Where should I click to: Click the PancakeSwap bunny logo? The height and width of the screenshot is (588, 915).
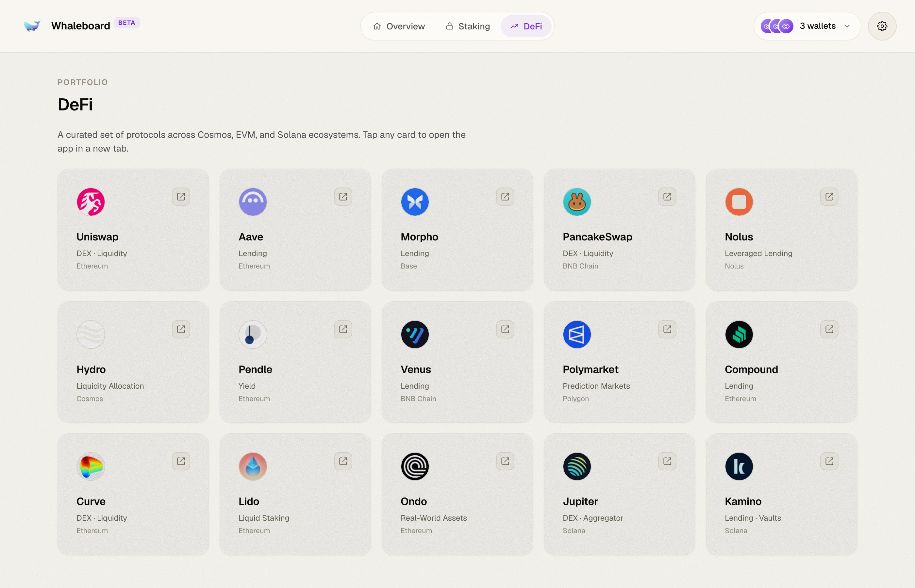click(x=577, y=202)
